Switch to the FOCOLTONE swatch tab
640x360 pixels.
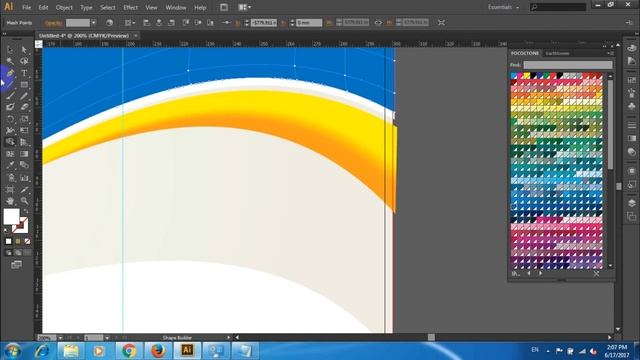[x=525, y=53]
